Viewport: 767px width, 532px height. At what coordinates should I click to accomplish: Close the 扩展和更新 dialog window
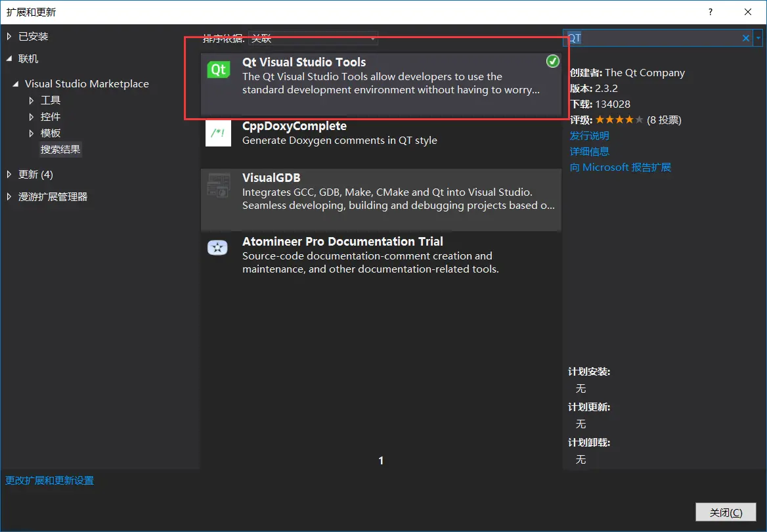coord(748,12)
